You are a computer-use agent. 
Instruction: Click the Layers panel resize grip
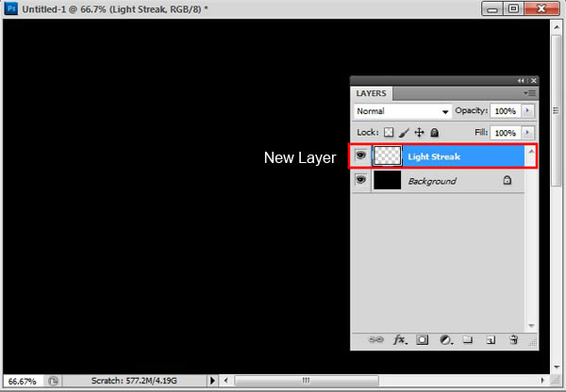(532, 343)
